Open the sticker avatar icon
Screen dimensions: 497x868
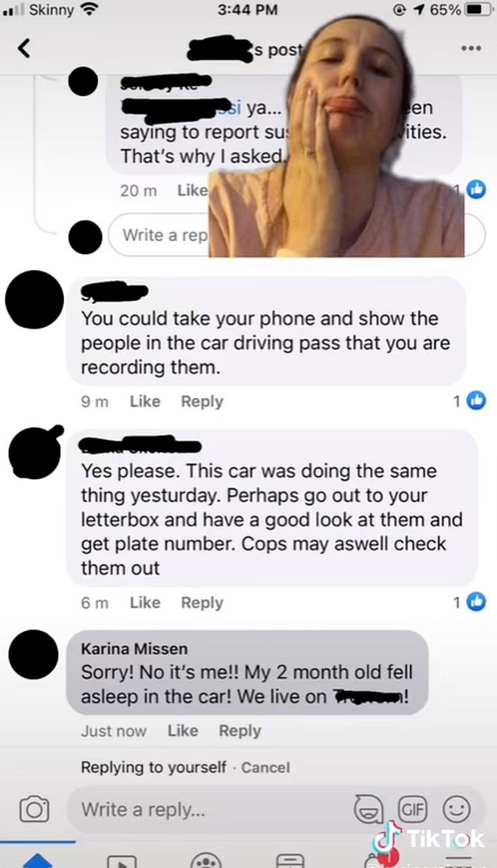[x=369, y=809]
